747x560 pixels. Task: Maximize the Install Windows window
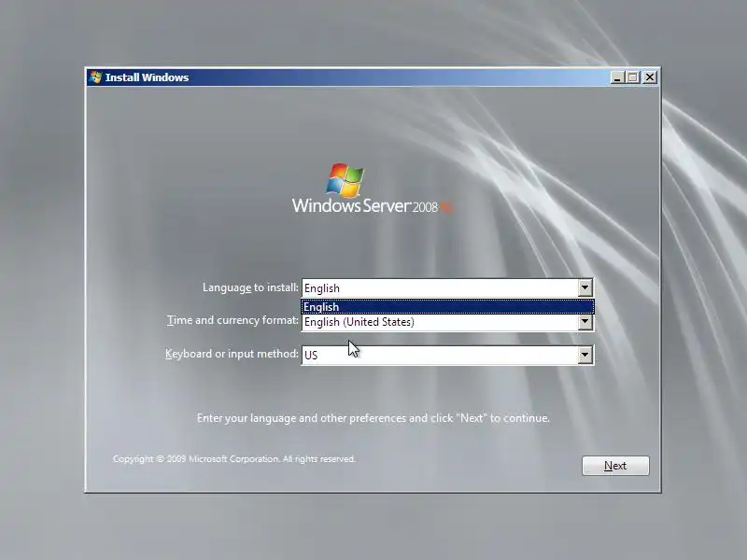(x=633, y=77)
